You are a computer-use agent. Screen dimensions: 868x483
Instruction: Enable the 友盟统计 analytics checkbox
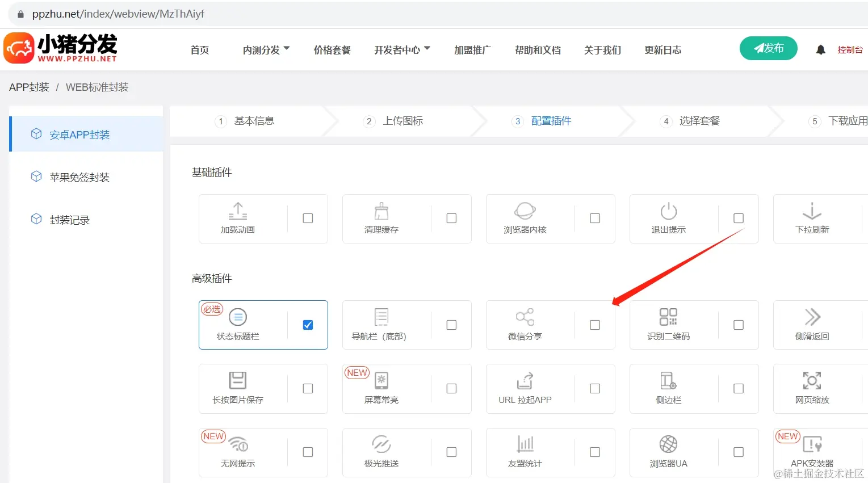595,452
